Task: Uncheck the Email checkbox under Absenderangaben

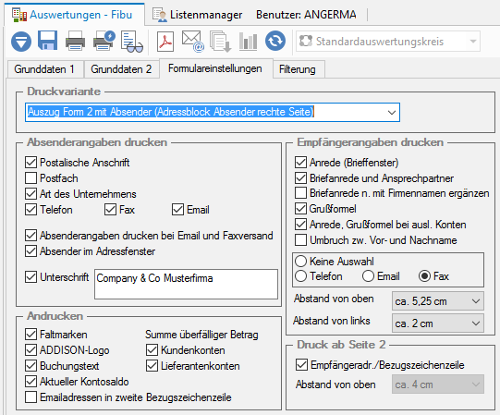Action: point(178,210)
